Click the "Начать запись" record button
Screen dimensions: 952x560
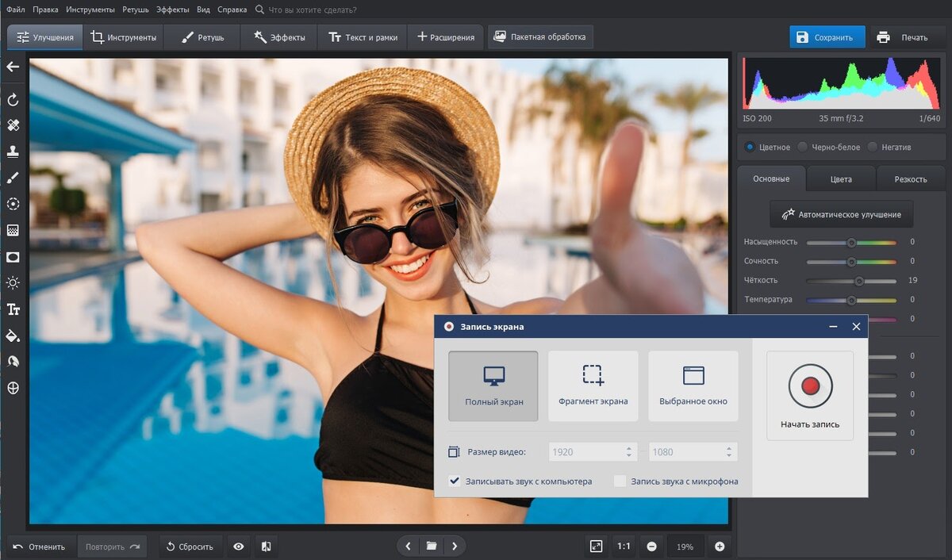810,386
